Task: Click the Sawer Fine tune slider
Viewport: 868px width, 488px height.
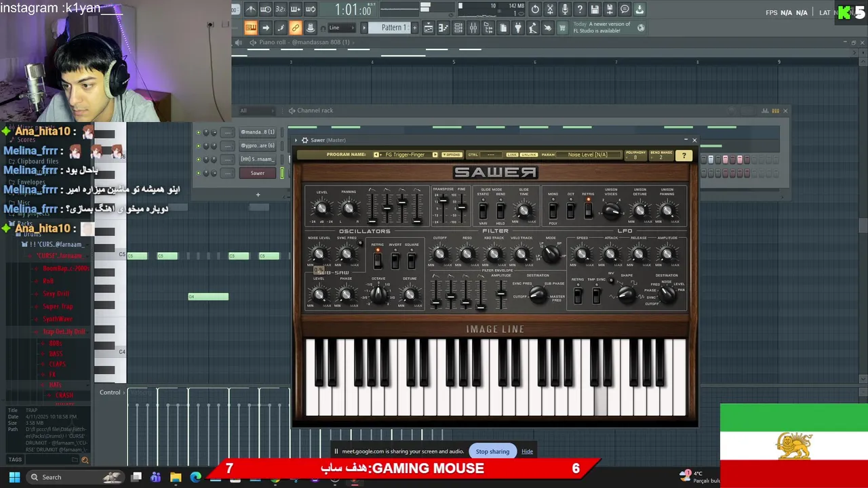Action: coord(461,209)
